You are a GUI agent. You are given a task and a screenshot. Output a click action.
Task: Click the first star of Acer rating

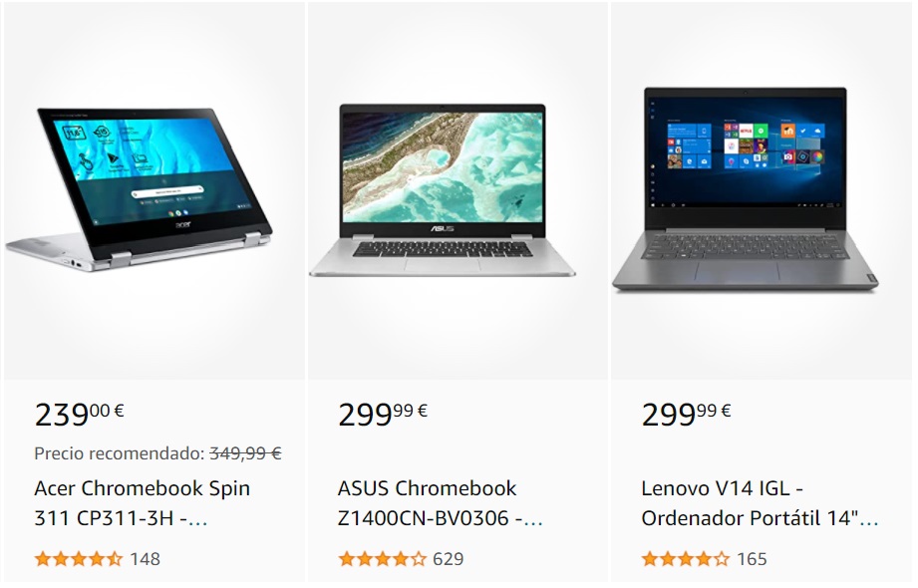coord(43,559)
